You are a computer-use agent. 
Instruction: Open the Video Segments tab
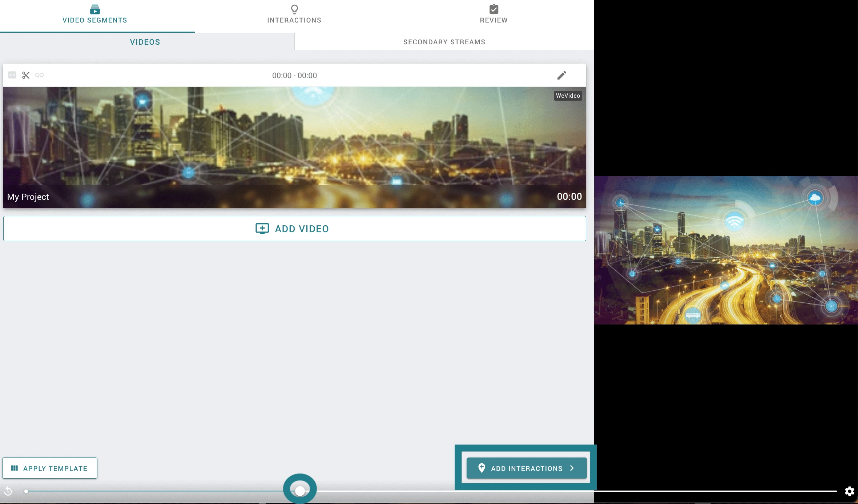[x=95, y=15]
